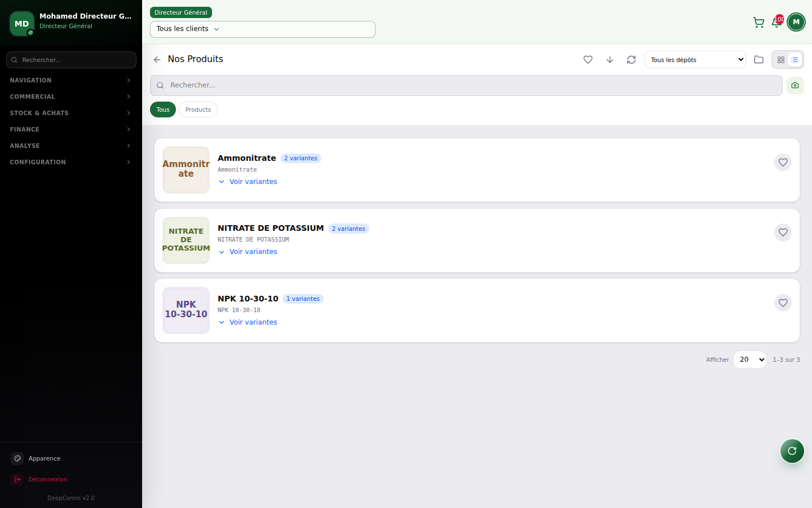Show variants for NPK 10-30-10
The height and width of the screenshot is (508, 812).
[x=248, y=322]
